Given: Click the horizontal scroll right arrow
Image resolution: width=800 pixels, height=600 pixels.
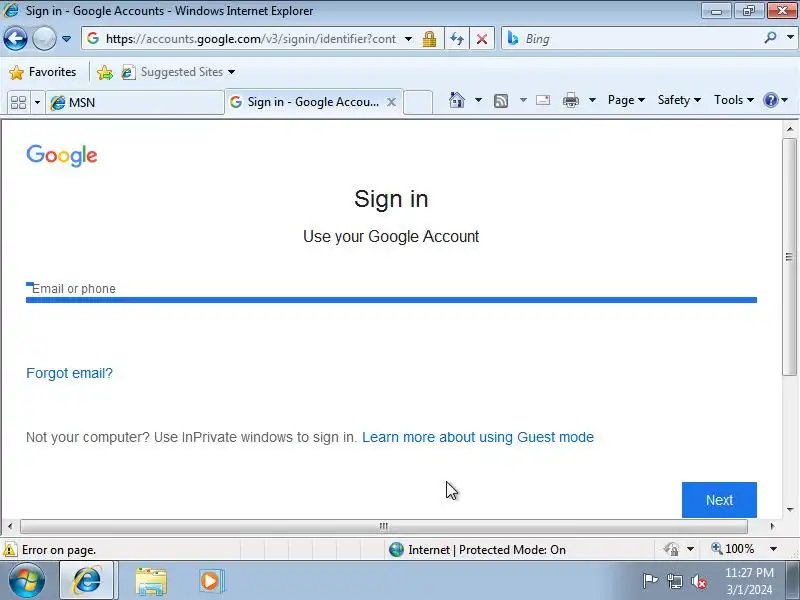Looking at the screenshot, I should 772,526.
